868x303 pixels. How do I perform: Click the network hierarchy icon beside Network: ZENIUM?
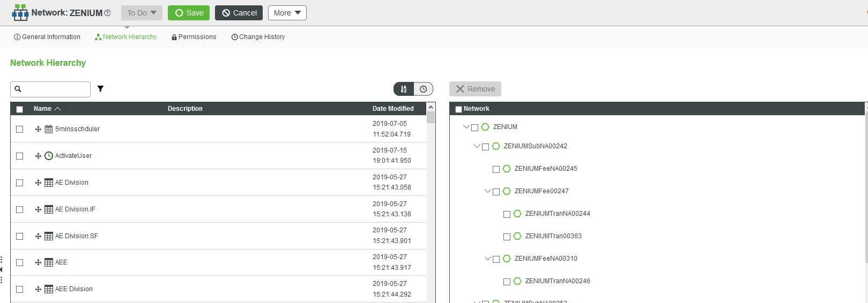(x=20, y=12)
